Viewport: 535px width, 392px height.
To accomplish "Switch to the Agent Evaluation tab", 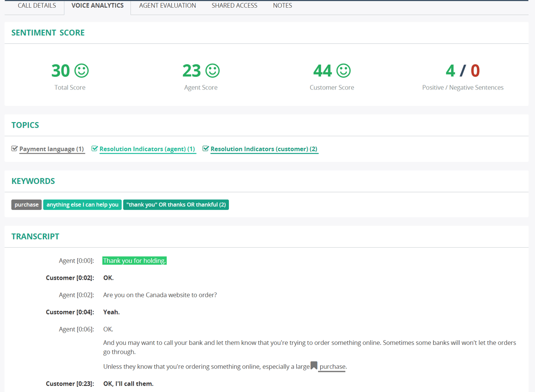I will tap(168, 6).
